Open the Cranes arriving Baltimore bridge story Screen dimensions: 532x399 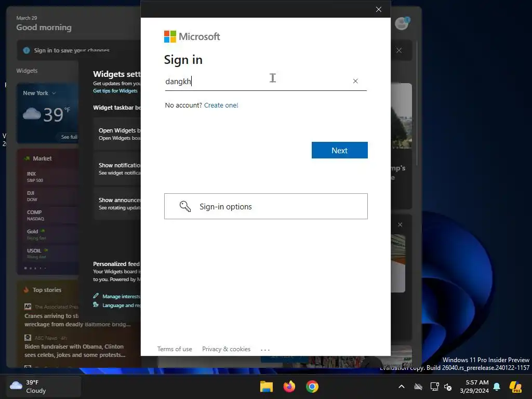(77, 320)
